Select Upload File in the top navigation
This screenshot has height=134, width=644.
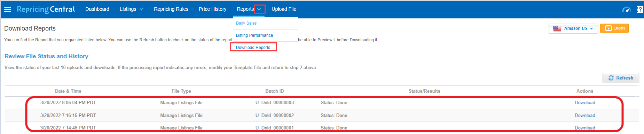pos(284,9)
